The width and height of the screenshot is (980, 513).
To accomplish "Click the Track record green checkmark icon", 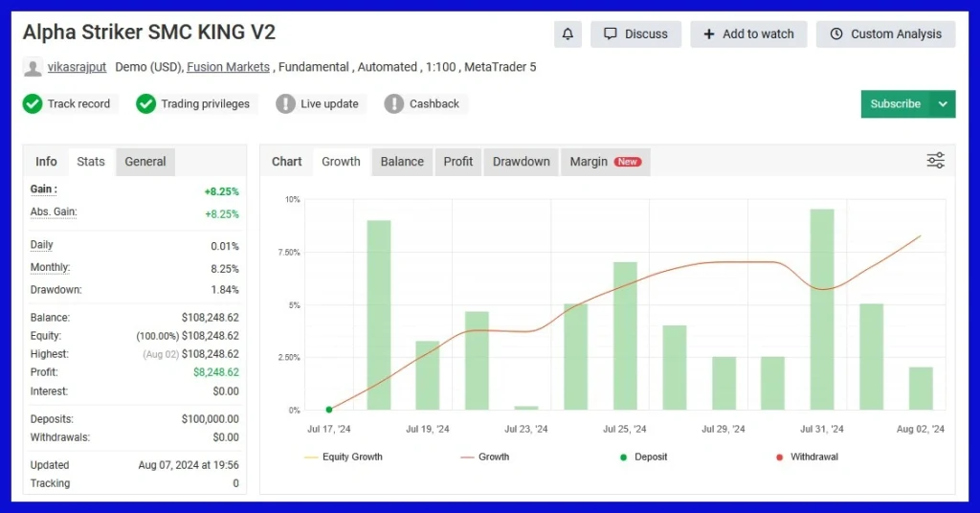I will pos(33,103).
